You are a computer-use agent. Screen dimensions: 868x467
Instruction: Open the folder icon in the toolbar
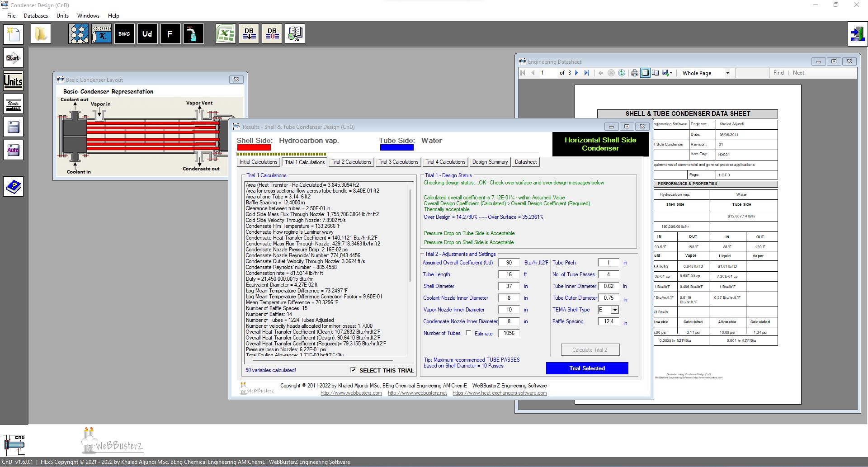(x=41, y=34)
